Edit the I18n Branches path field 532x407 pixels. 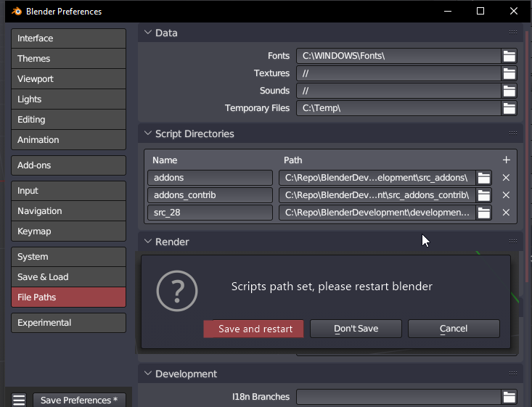[x=398, y=397]
